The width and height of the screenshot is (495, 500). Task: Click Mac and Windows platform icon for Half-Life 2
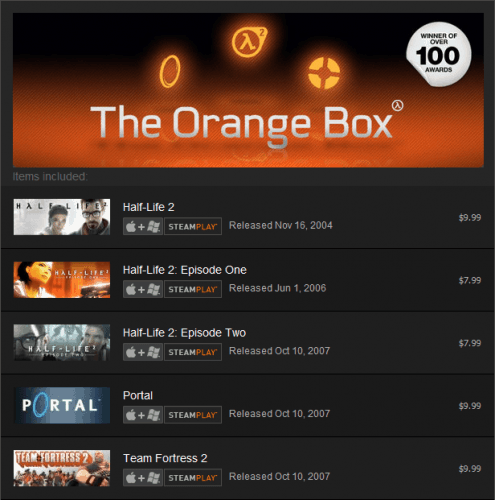143,227
